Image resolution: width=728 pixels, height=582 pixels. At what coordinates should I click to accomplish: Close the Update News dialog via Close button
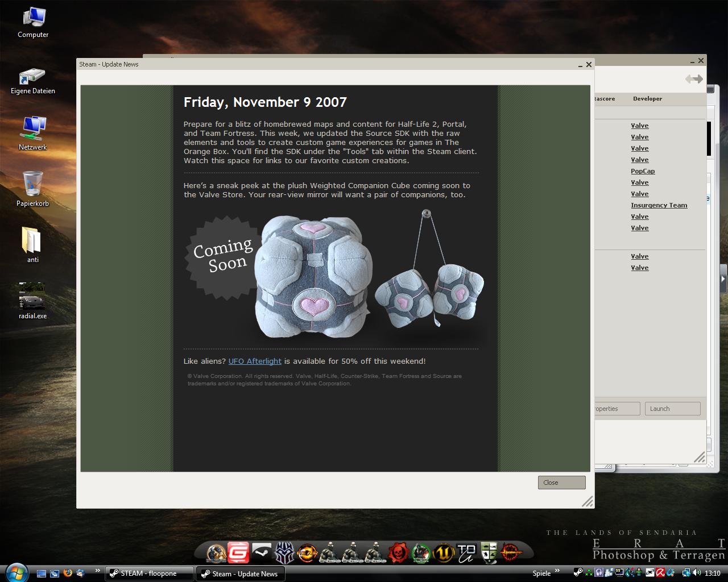561,483
